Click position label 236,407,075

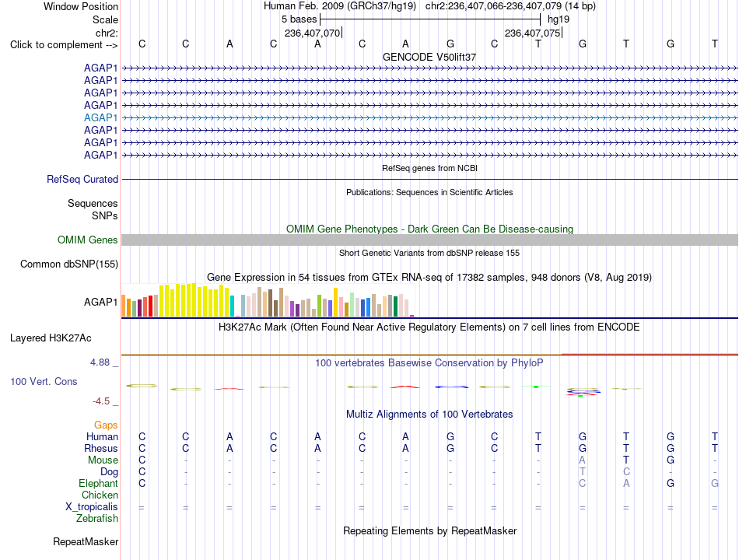(533, 33)
